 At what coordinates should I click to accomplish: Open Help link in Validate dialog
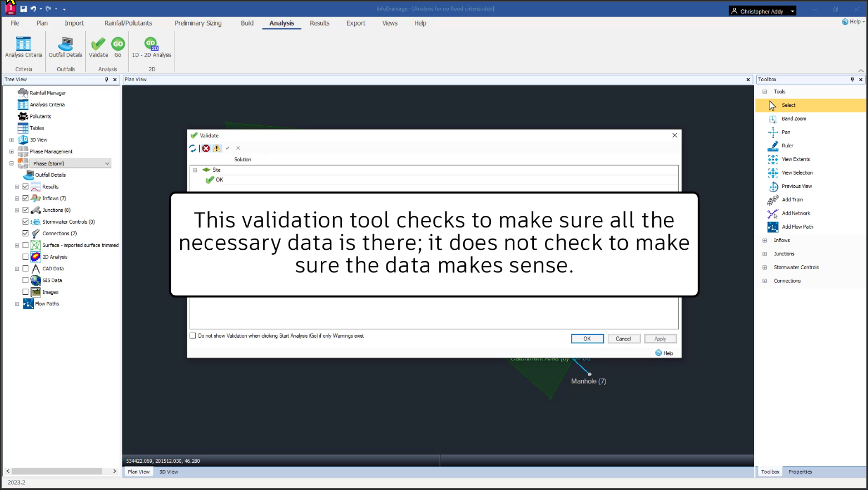click(x=664, y=353)
